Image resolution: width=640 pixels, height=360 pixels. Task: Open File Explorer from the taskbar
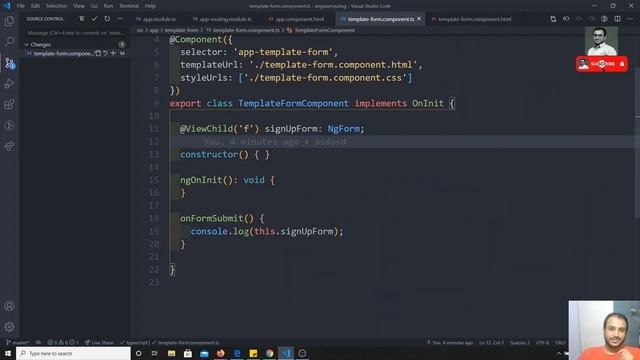pyautogui.click(x=171, y=353)
